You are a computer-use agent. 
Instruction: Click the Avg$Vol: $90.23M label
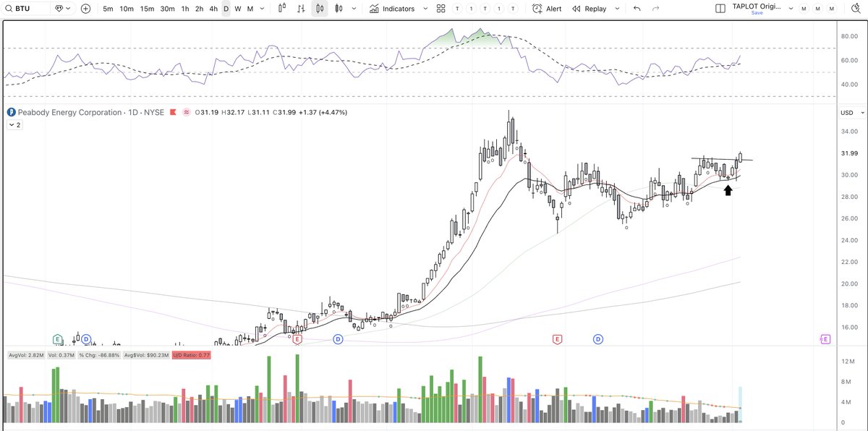[x=148, y=355]
